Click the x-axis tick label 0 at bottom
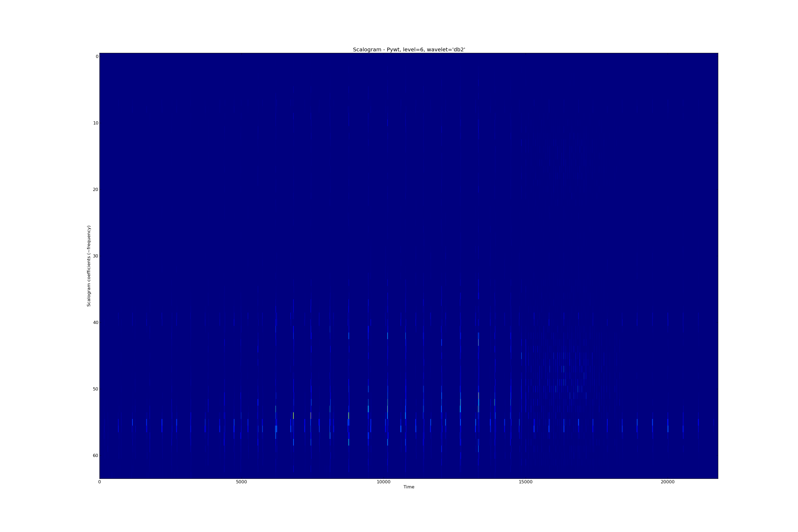Screen dimensions: 798x532 tap(99, 482)
